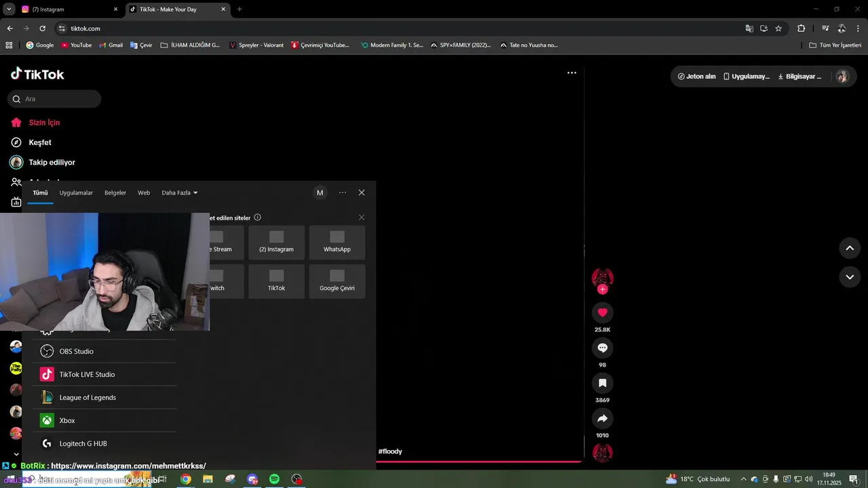Open the spinning sound disc of the video
This screenshot has width=868, height=488.
tap(602, 452)
